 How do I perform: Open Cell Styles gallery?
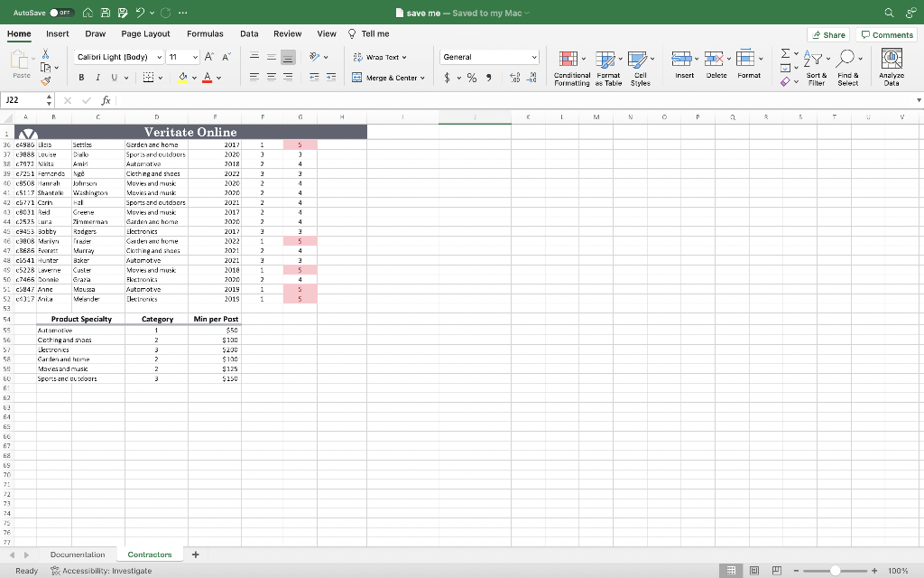click(x=640, y=68)
